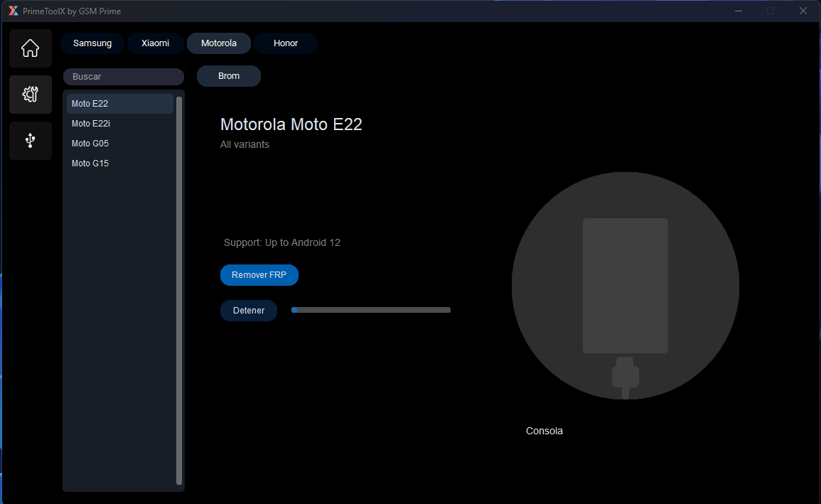Click the Buscar search field
Image resolution: width=821 pixels, height=504 pixels.
pos(123,76)
